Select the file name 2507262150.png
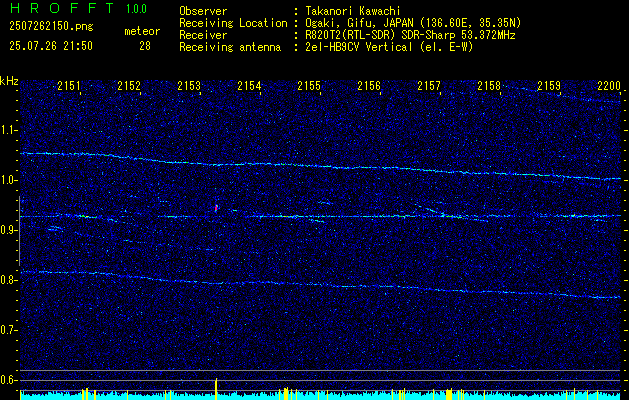629x400 pixels. pyautogui.click(x=51, y=27)
